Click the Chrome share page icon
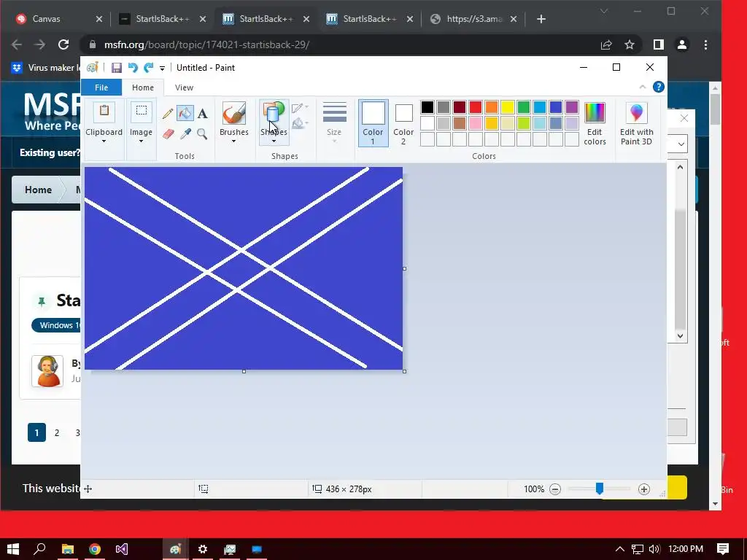 [x=606, y=44]
